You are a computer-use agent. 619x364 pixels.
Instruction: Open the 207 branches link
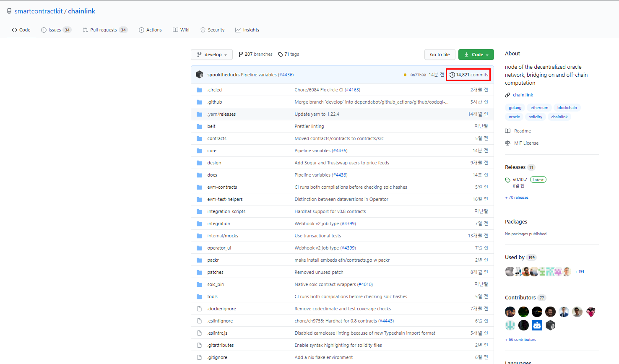coord(255,54)
